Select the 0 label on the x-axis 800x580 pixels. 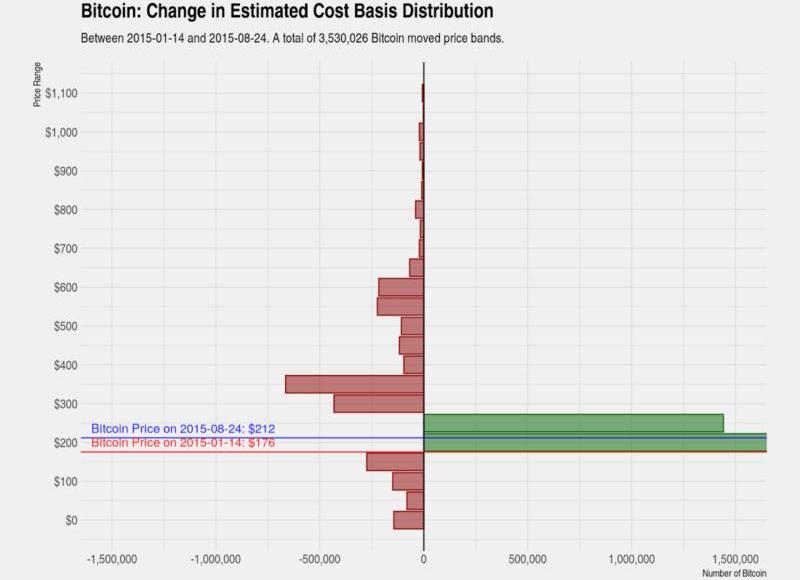click(423, 559)
